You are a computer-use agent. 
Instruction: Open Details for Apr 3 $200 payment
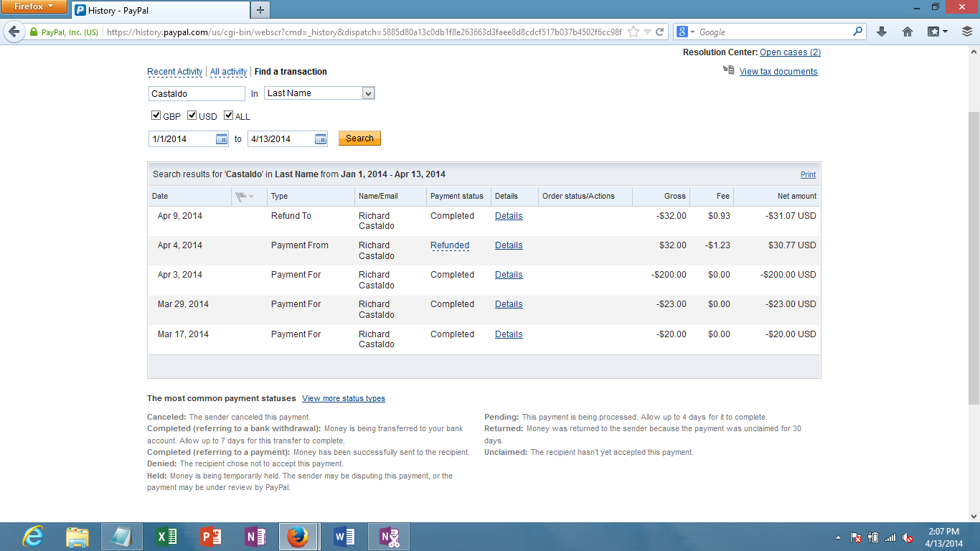509,275
